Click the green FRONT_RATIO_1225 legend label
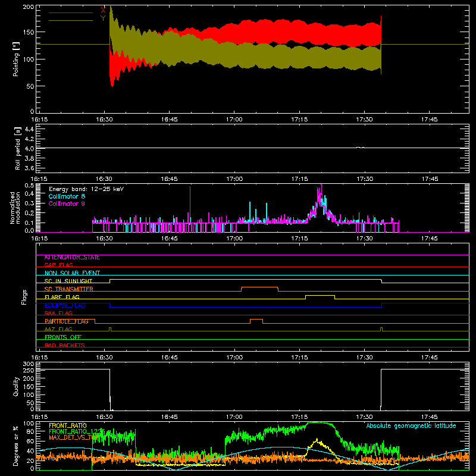The width and height of the screenshot is (476, 476). click(77, 431)
